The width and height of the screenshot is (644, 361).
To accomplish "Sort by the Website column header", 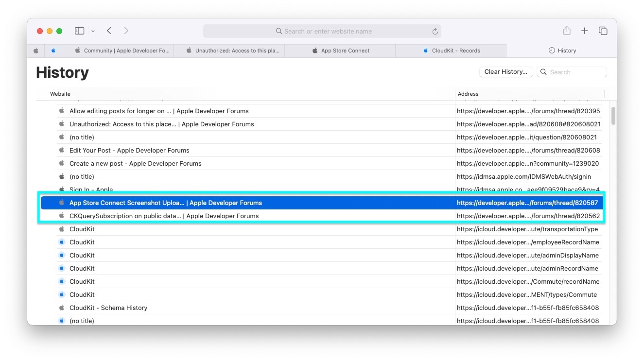I will [60, 94].
